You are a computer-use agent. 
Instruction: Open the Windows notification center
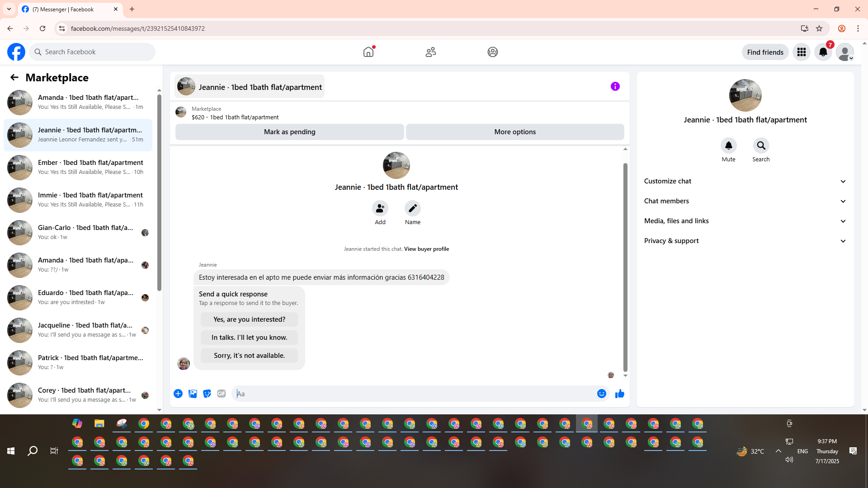(853, 451)
